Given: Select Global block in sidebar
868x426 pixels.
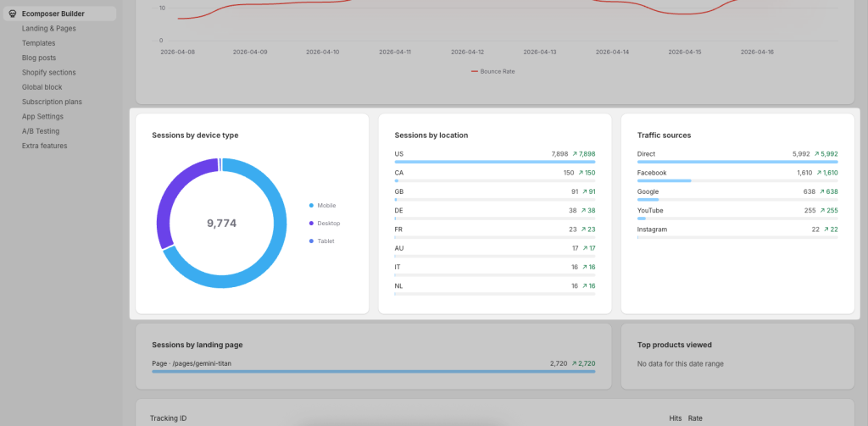Looking at the screenshot, I should 42,87.
